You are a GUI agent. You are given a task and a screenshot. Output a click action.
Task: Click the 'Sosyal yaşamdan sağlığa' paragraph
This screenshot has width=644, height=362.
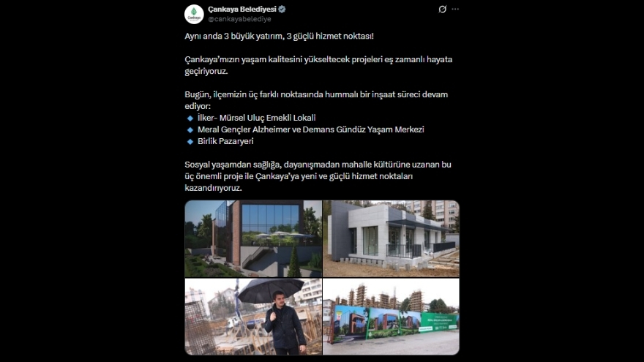[318, 176]
